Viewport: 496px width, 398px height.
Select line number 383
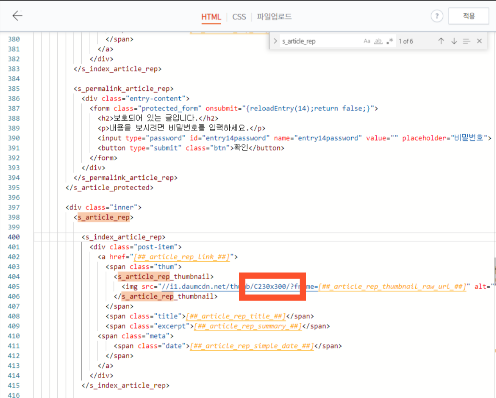click(x=14, y=69)
